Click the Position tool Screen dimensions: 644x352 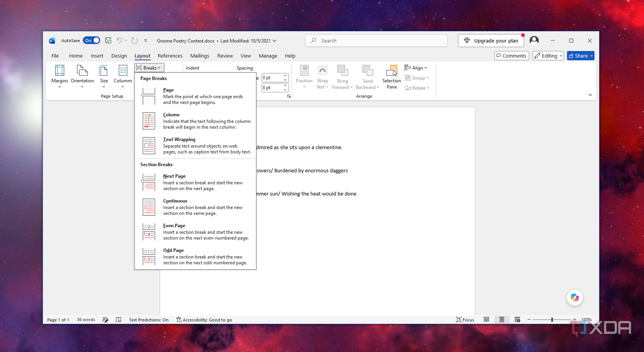click(304, 76)
